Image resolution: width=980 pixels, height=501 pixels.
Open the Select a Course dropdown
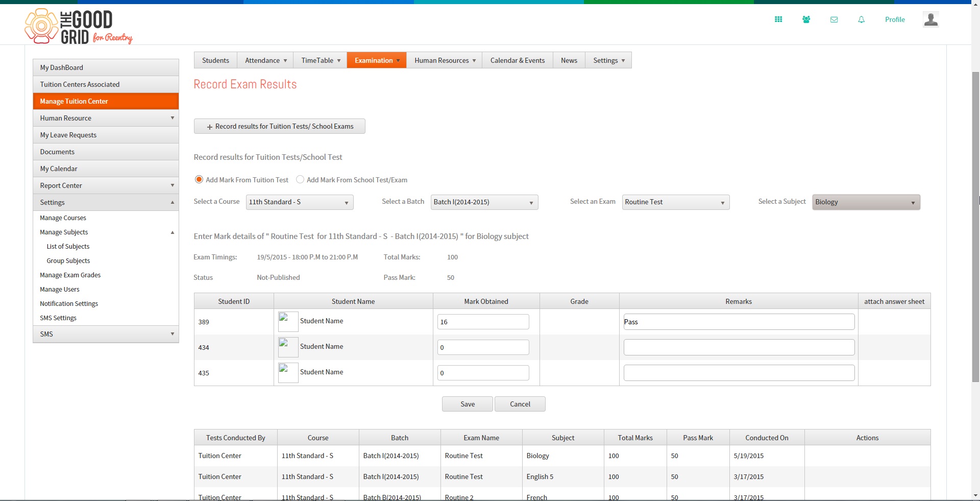coord(300,202)
